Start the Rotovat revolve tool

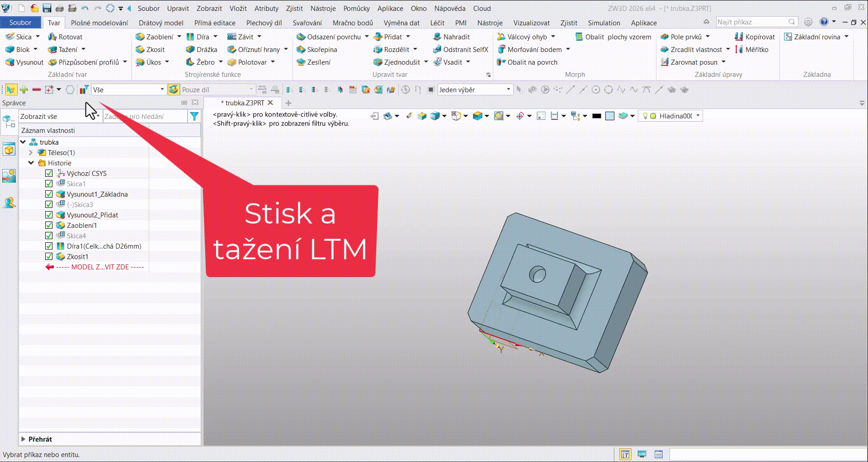pyautogui.click(x=65, y=37)
